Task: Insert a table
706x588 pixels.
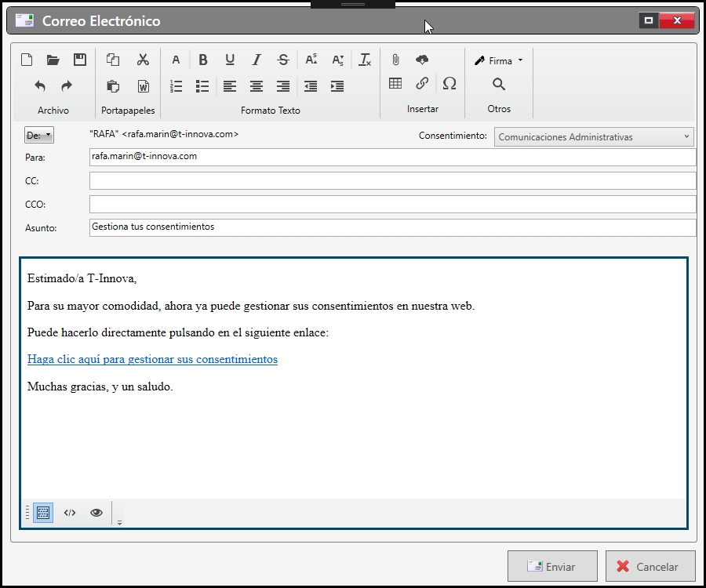Action: pyautogui.click(x=395, y=83)
